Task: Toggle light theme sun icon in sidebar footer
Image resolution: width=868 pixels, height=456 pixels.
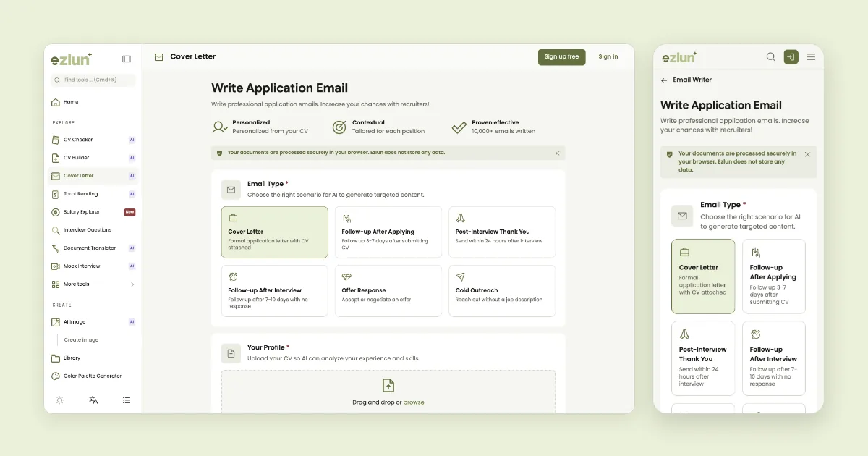Action: [x=59, y=400]
